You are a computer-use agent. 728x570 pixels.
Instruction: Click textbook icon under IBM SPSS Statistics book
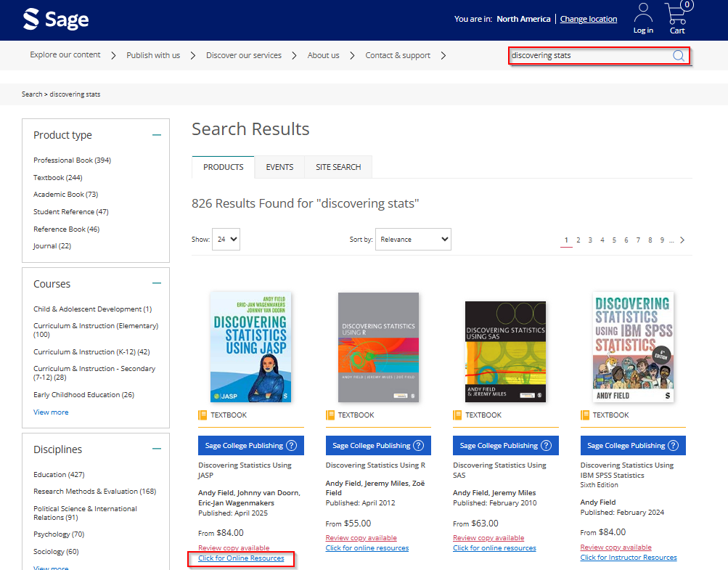point(585,415)
